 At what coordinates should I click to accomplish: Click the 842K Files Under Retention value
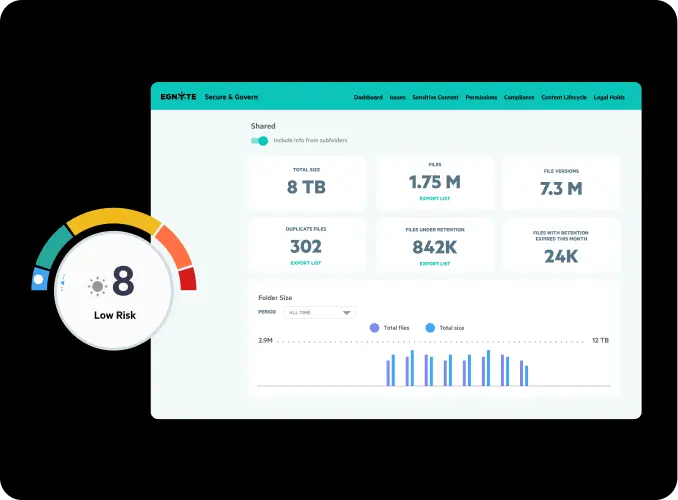coord(435,247)
